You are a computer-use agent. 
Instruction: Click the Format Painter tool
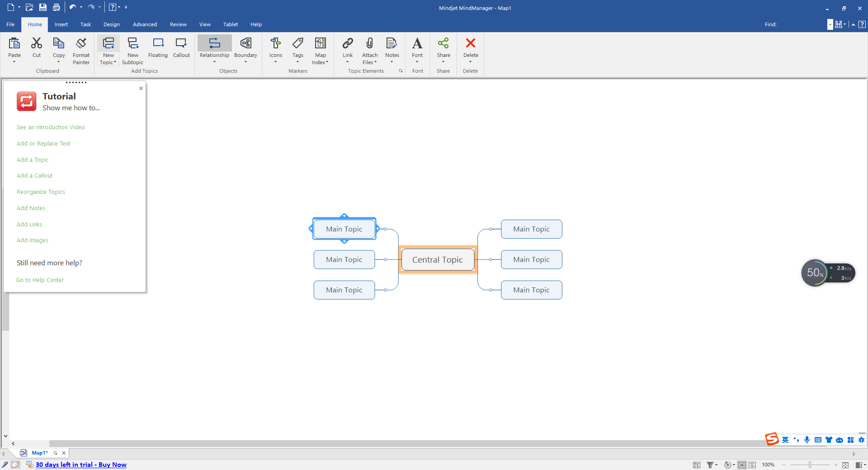(x=81, y=50)
